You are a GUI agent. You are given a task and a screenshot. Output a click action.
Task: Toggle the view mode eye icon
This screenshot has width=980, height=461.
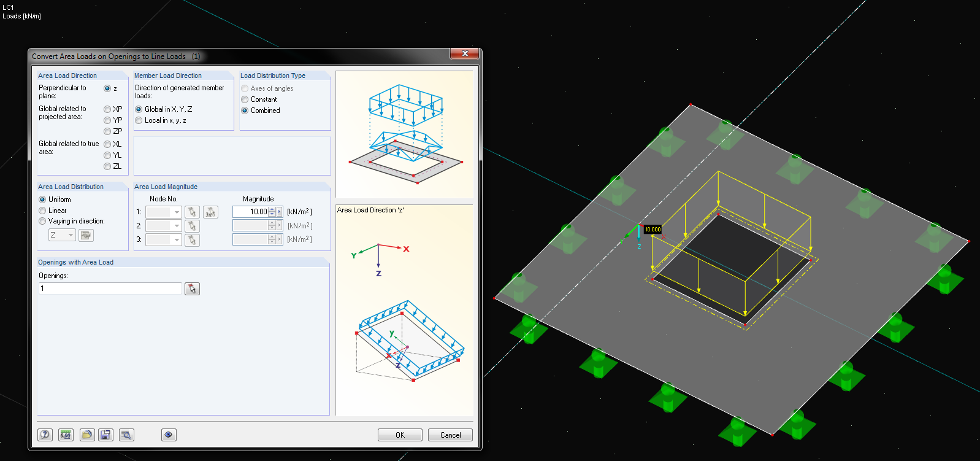click(x=169, y=435)
